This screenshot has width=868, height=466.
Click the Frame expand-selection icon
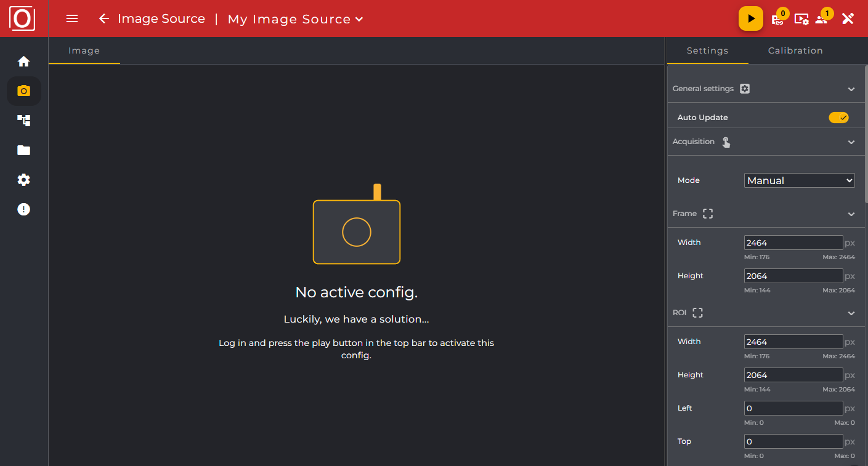(707, 213)
